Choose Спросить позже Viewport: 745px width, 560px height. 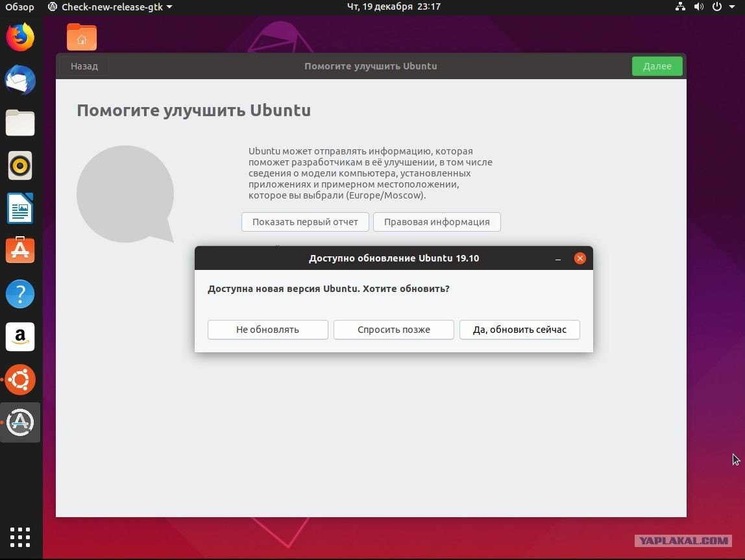394,330
